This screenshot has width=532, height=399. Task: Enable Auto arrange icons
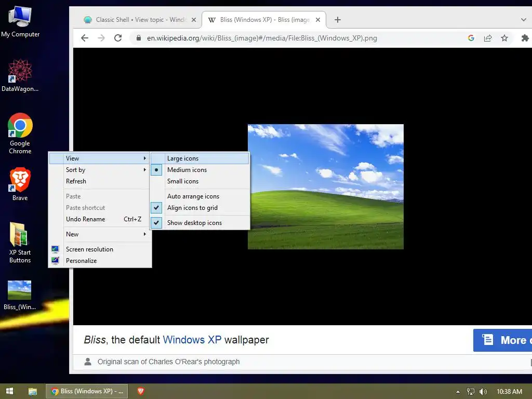[x=200, y=196]
